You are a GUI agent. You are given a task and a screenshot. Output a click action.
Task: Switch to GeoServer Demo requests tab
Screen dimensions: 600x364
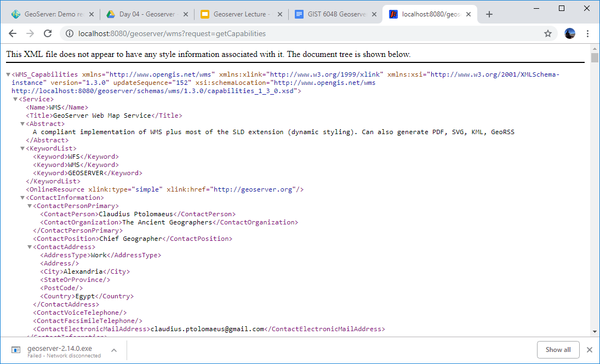coord(53,15)
